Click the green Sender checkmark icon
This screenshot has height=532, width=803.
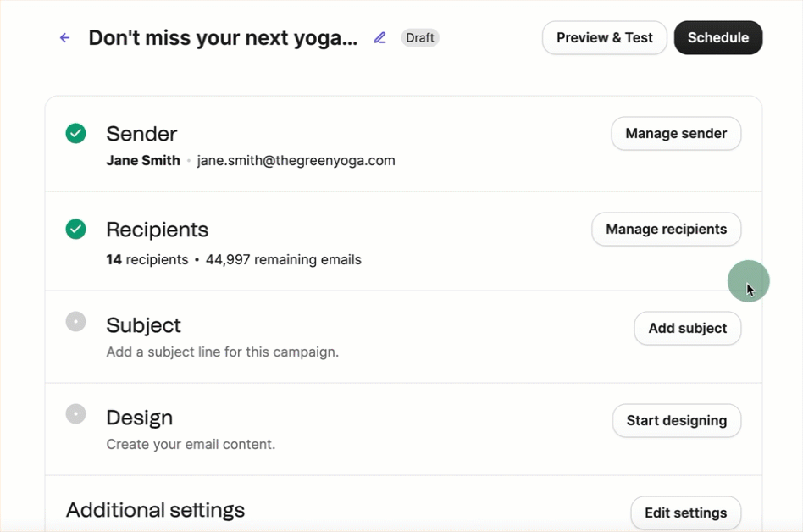(76, 133)
